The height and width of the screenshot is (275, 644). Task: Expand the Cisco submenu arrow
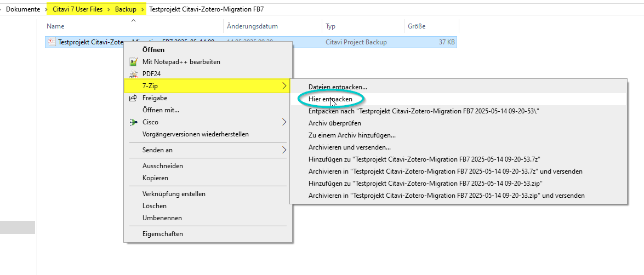[x=284, y=122]
